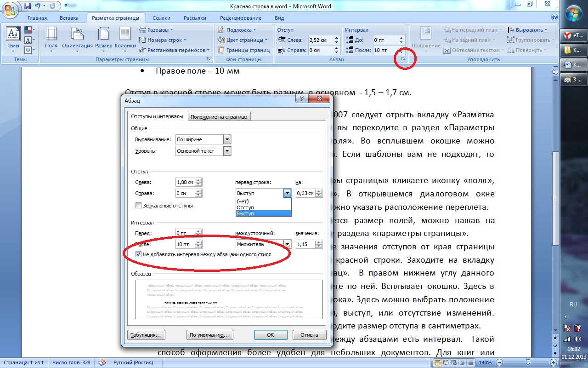The width and height of the screenshot is (588, 368).
Task: Switch to the Рассылки ribbon tab
Action: (195, 18)
